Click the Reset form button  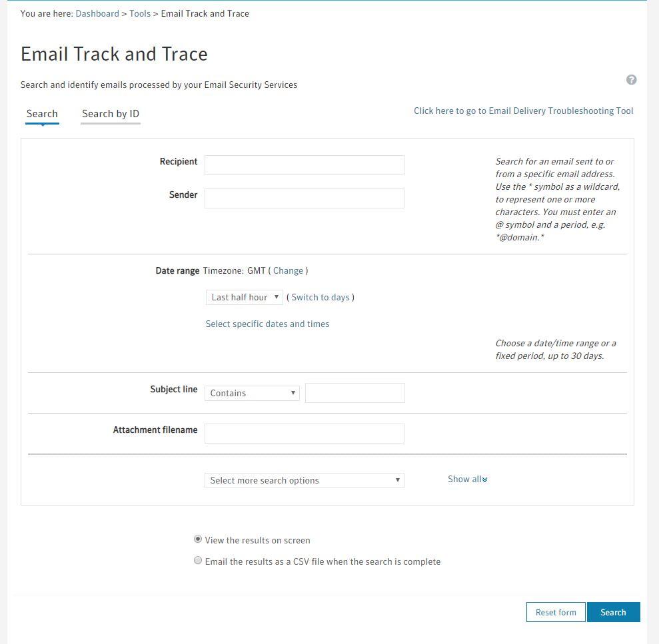(556, 613)
